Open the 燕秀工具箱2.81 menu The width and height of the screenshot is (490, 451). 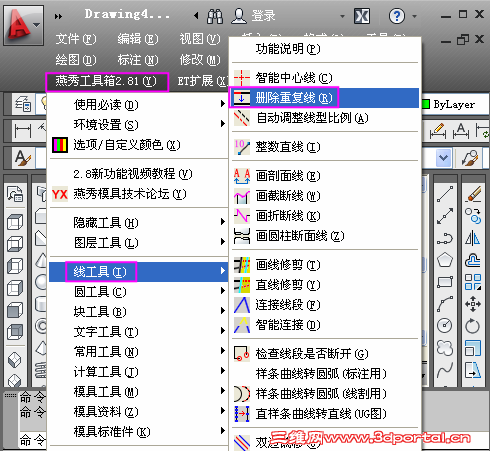coord(107,82)
